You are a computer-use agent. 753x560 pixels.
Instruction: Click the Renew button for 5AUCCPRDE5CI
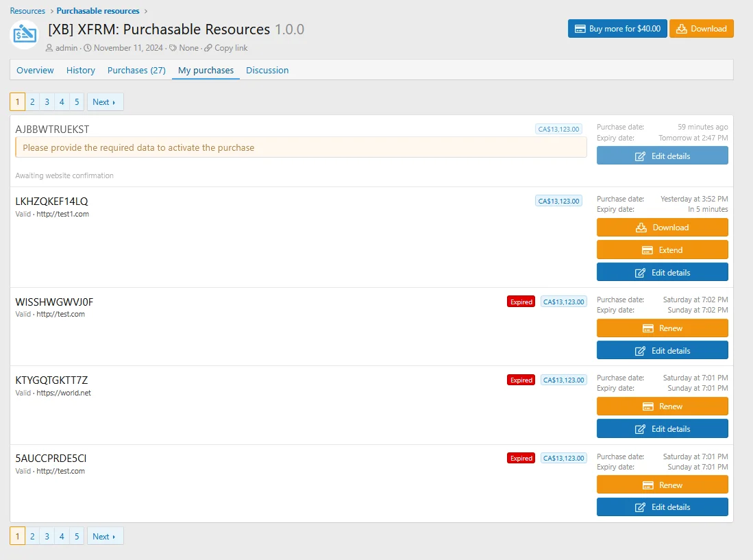point(662,484)
